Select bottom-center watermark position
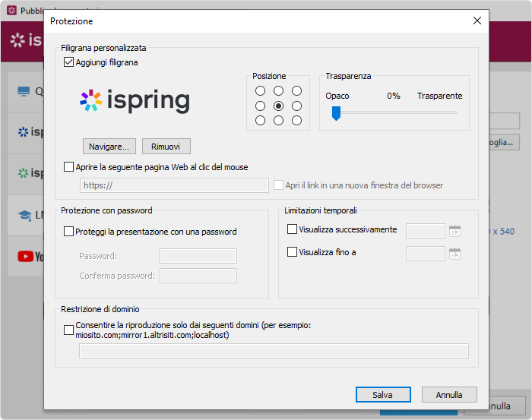The width and height of the screenshot is (532, 420). 279,120
